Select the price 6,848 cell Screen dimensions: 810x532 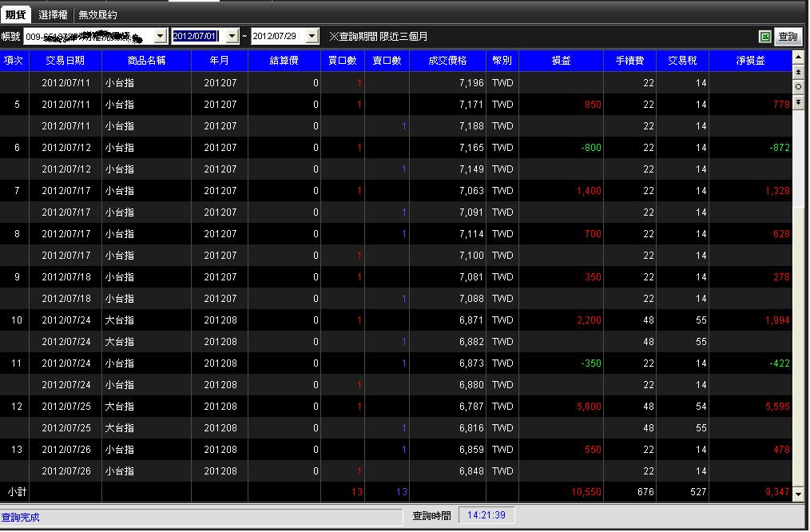pyautogui.click(x=471, y=471)
